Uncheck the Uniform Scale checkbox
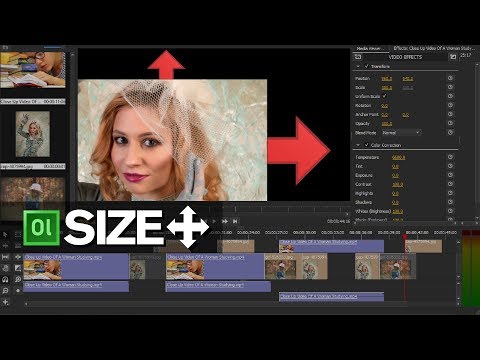Image resolution: width=480 pixels, height=360 pixels. pyautogui.click(x=384, y=96)
